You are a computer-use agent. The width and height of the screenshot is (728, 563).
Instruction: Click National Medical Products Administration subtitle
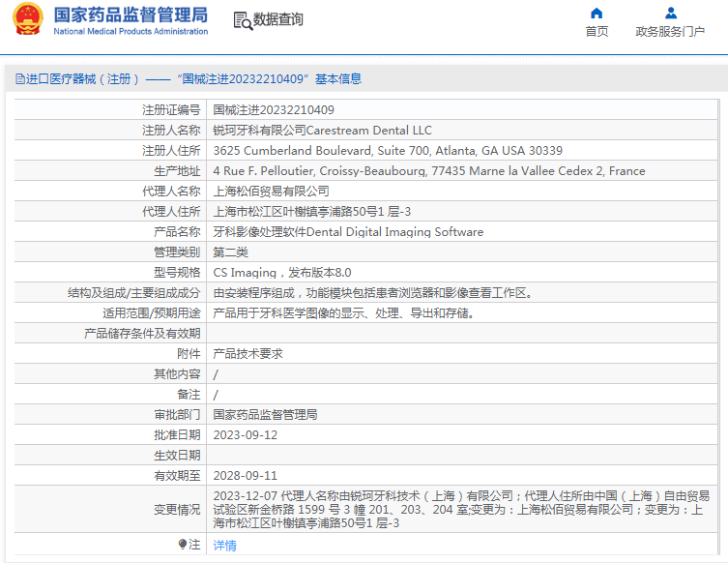(131, 32)
